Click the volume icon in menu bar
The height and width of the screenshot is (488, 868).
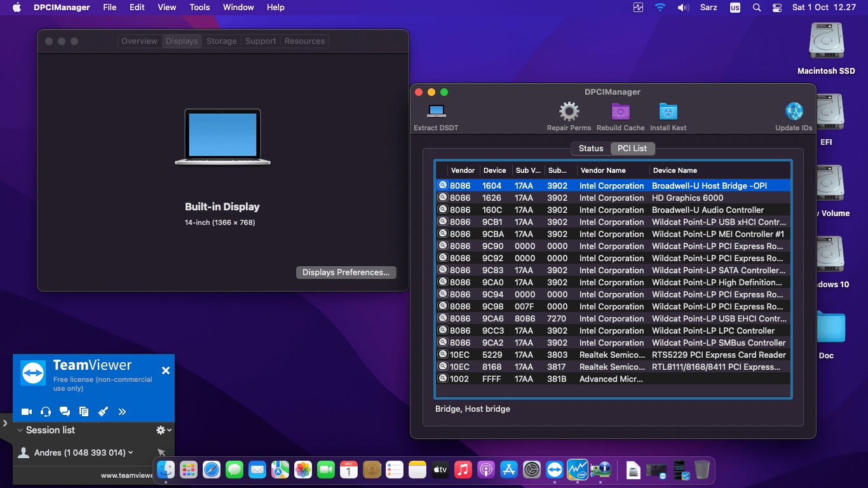[683, 8]
